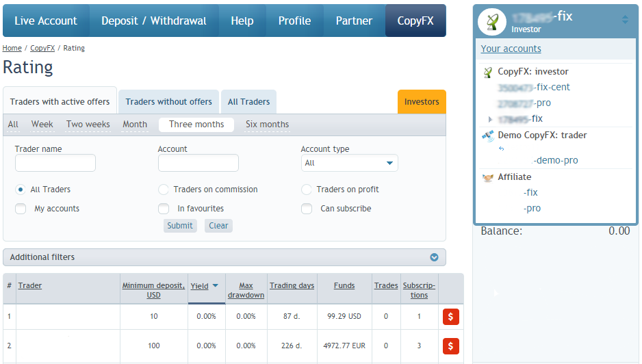The image size is (642, 364).
Task: Sort table by Max drawdown
Action: click(x=246, y=290)
